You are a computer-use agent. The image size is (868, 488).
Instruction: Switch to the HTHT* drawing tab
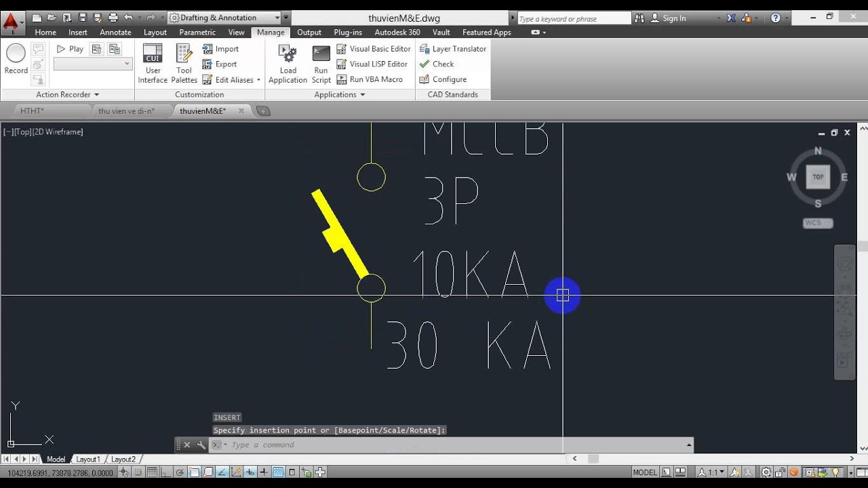32,111
